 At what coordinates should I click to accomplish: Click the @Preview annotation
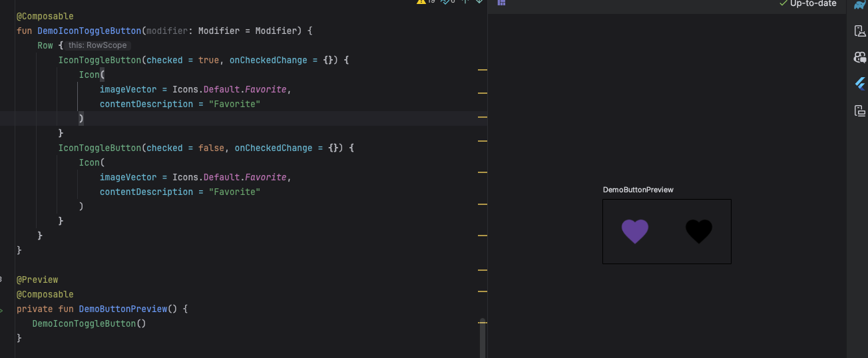point(37,279)
